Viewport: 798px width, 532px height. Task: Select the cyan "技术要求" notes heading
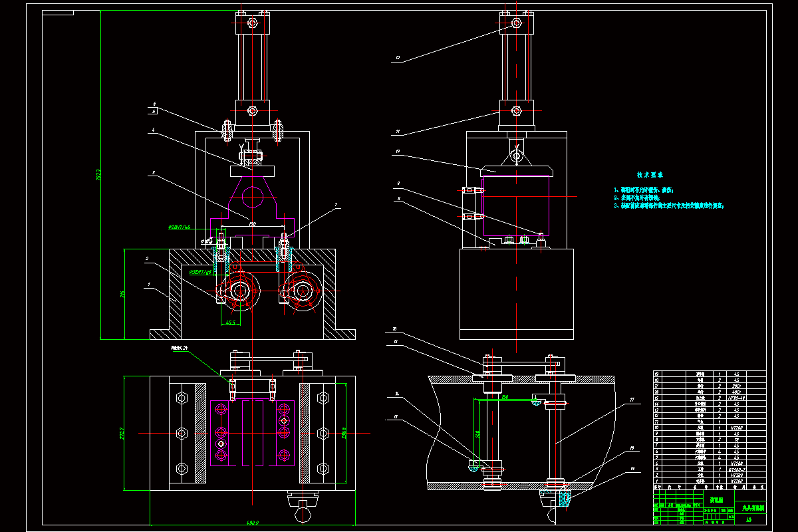tap(650, 175)
